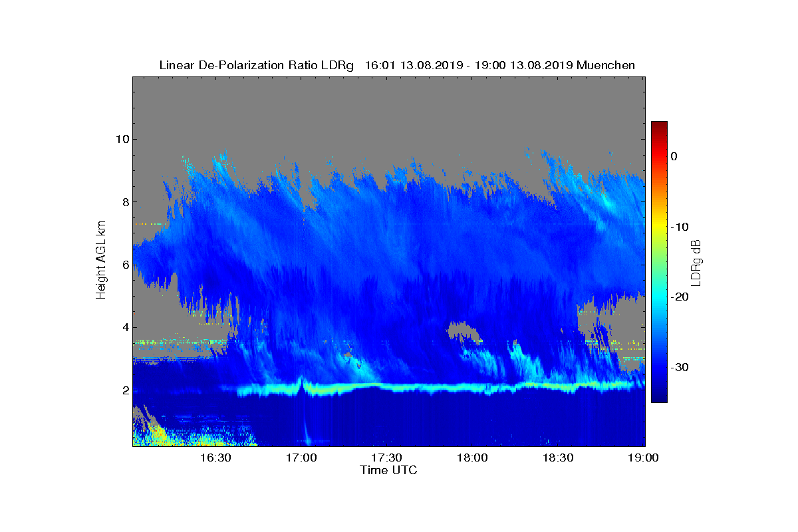Viewport: 798px width, 532px height.
Task: Click the dark blue bottom of the colorbar
Action: [659, 396]
